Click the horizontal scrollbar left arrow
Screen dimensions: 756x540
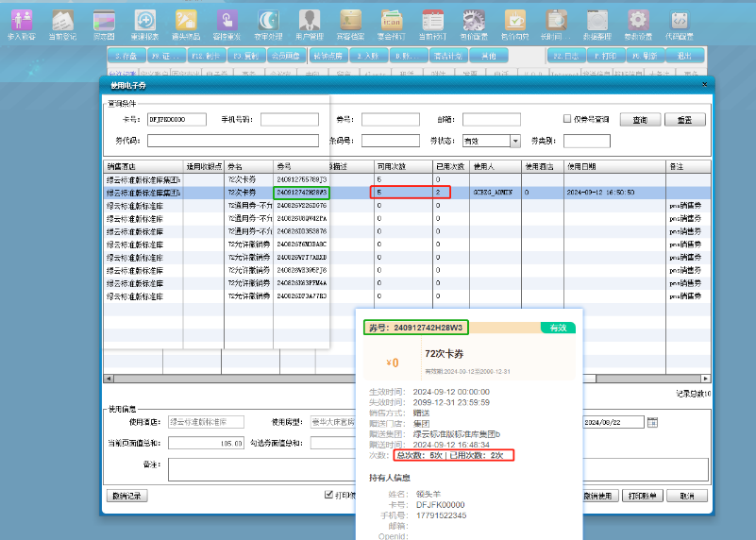[109, 379]
